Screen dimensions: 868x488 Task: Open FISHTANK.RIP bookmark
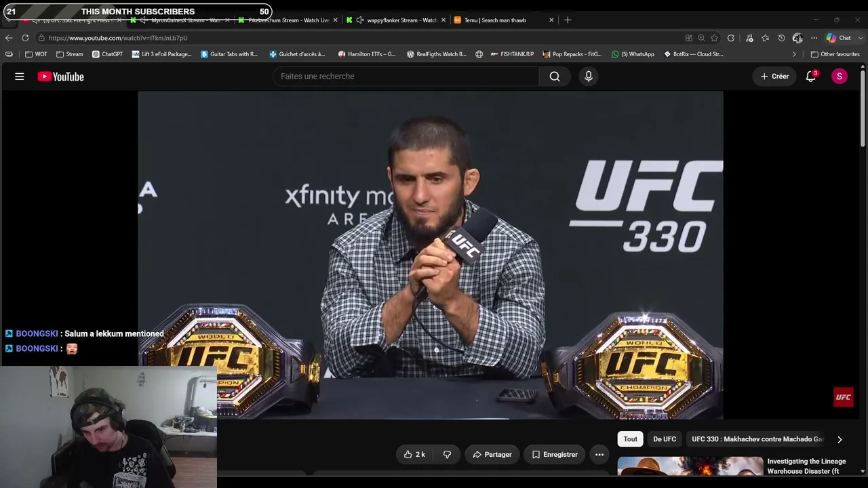pos(512,54)
